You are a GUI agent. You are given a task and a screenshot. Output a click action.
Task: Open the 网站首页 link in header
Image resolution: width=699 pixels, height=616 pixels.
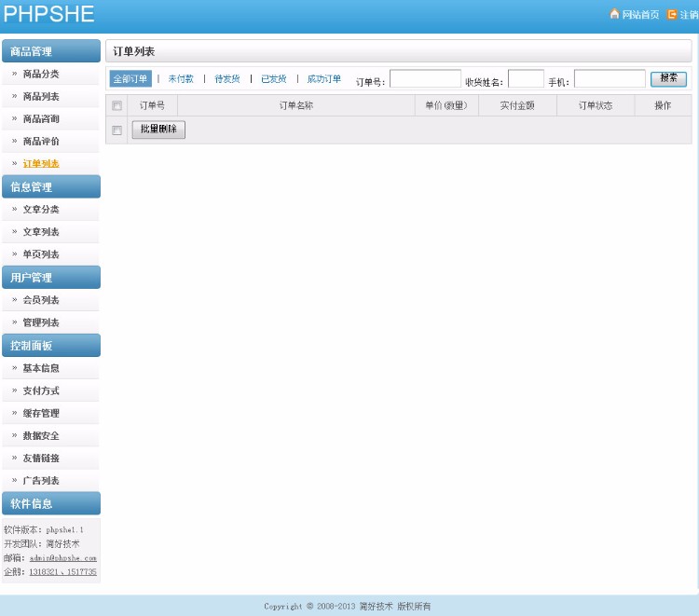coord(640,15)
